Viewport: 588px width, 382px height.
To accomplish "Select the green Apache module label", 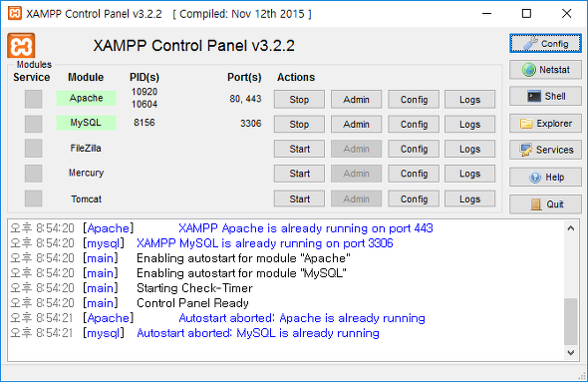I will click(x=87, y=98).
